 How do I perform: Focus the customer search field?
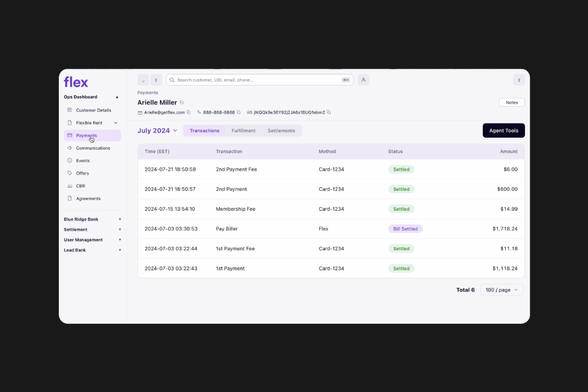point(260,80)
